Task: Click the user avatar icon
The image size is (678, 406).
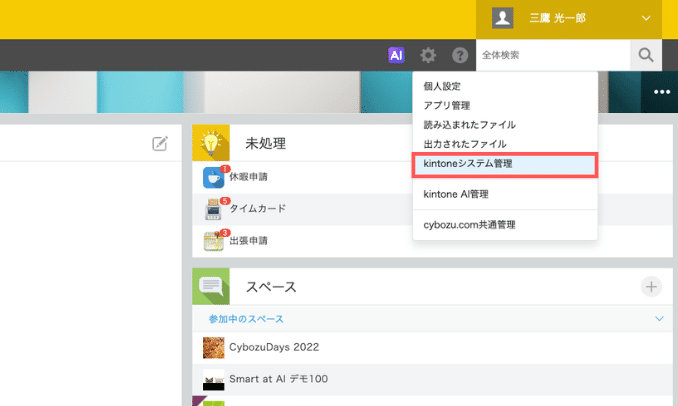Action: [502, 18]
